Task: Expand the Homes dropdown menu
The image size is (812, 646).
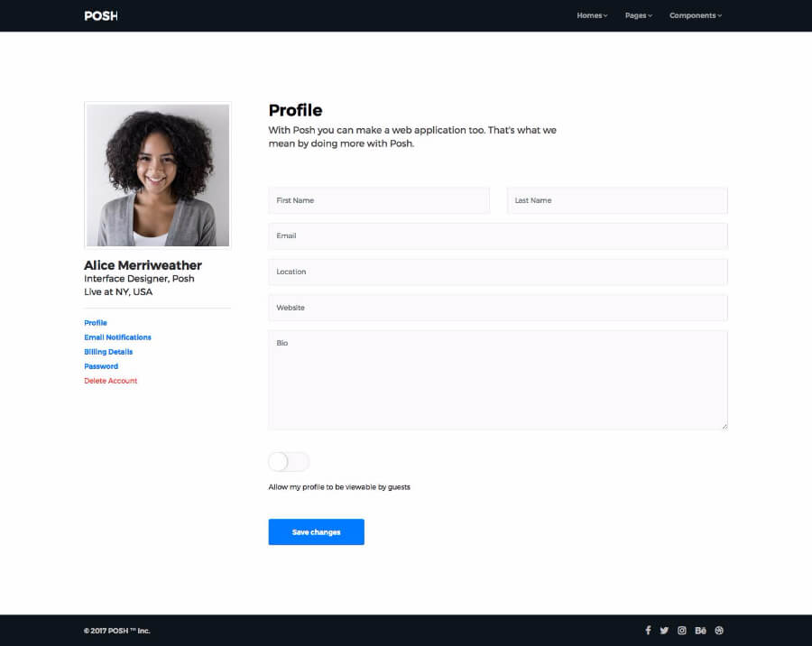Action: point(591,15)
